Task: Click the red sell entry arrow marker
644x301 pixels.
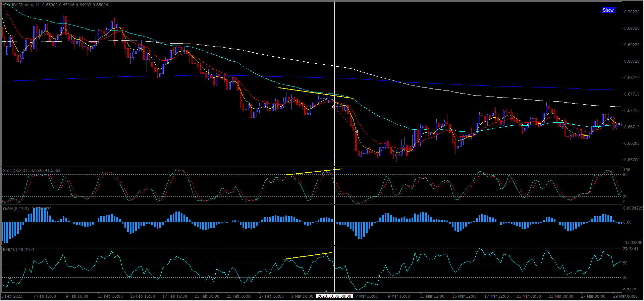Action: tap(333, 107)
